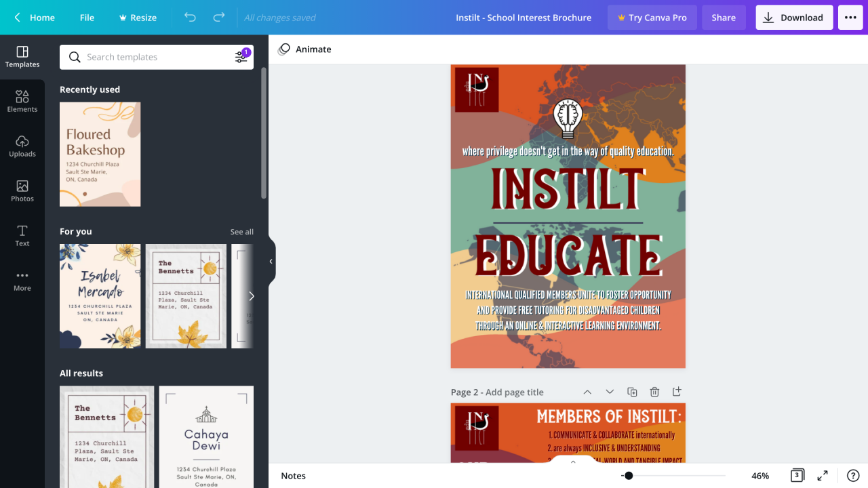Click the Share button
The image size is (868, 488).
(724, 18)
